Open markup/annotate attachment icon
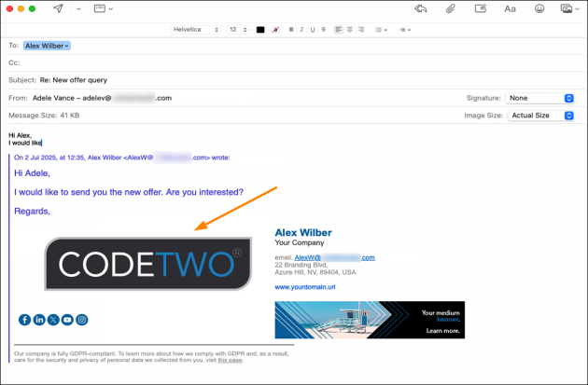The image size is (588, 385). click(x=481, y=8)
